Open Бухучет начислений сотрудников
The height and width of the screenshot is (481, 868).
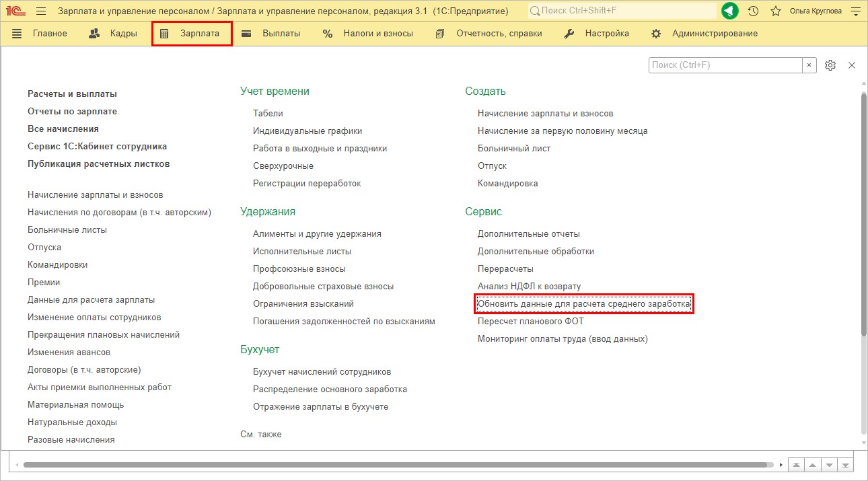pyautogui.click(x=322, y=372)
